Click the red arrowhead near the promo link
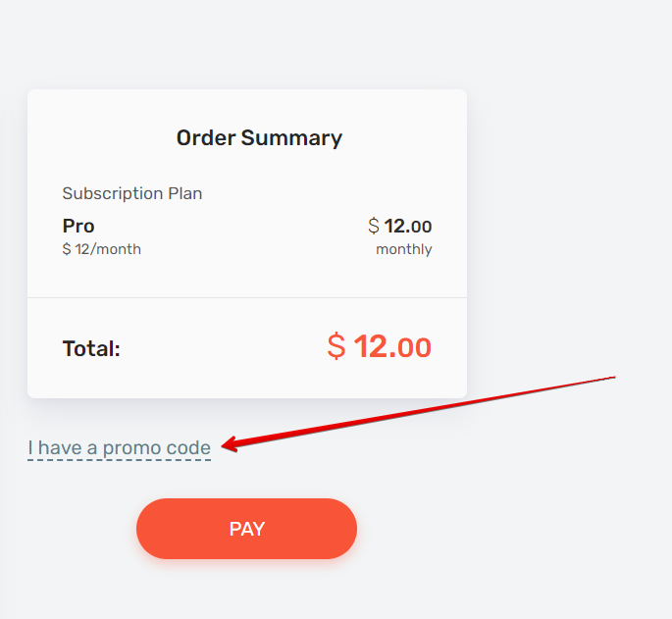Screen dimensions: 672x619 pos(230,444)
